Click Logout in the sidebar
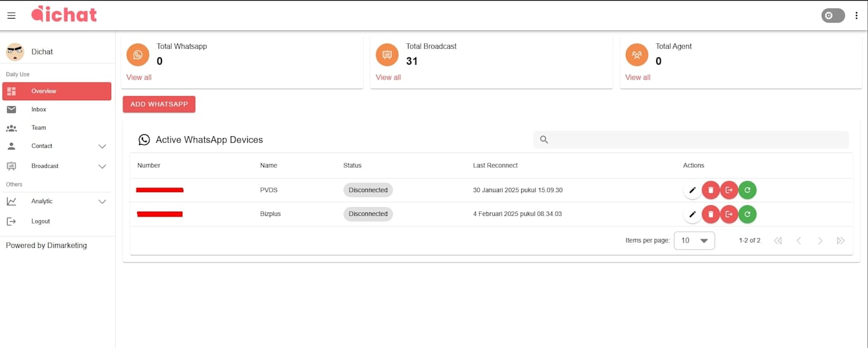The width and height of the screenshot is (868, 348). 57,221
